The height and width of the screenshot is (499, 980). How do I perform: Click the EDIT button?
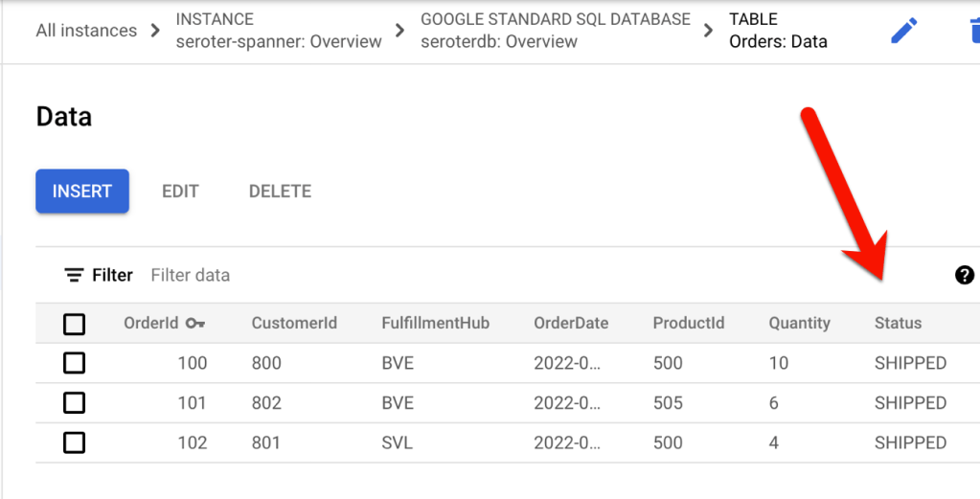[180, 191]
